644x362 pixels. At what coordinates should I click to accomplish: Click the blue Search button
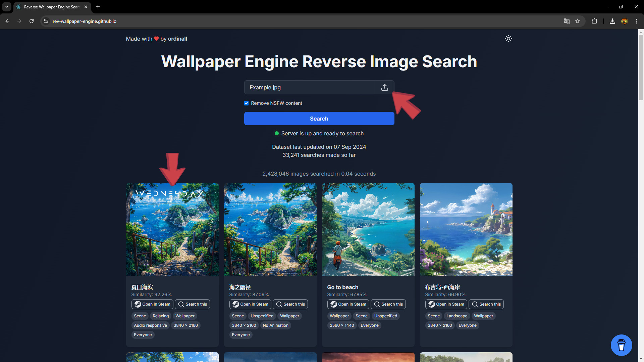pyautogui.click(x=319, y=119)
